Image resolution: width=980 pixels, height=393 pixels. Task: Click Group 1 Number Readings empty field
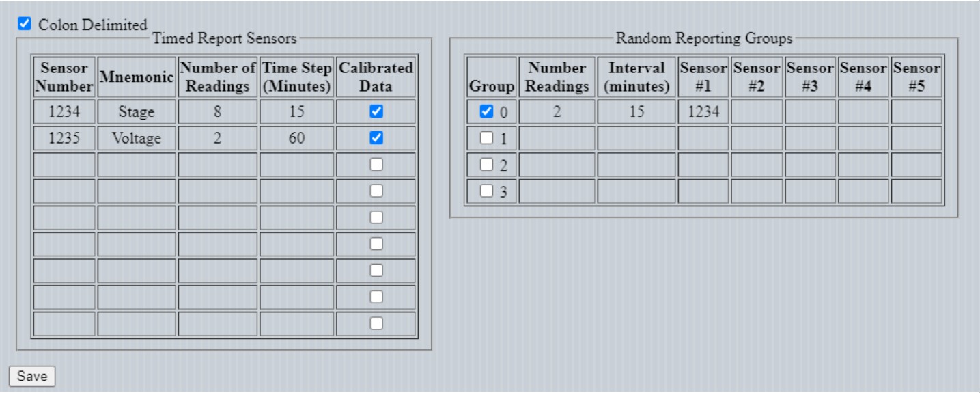(x=557, y=138)
